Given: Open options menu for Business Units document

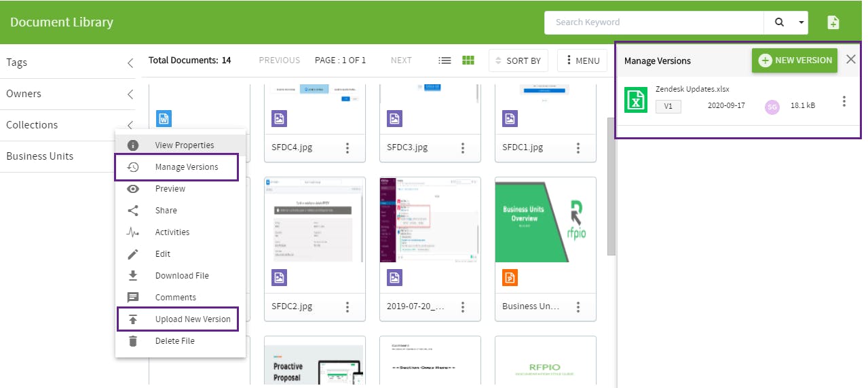Looking at the screenshot, I should point(578,306).
